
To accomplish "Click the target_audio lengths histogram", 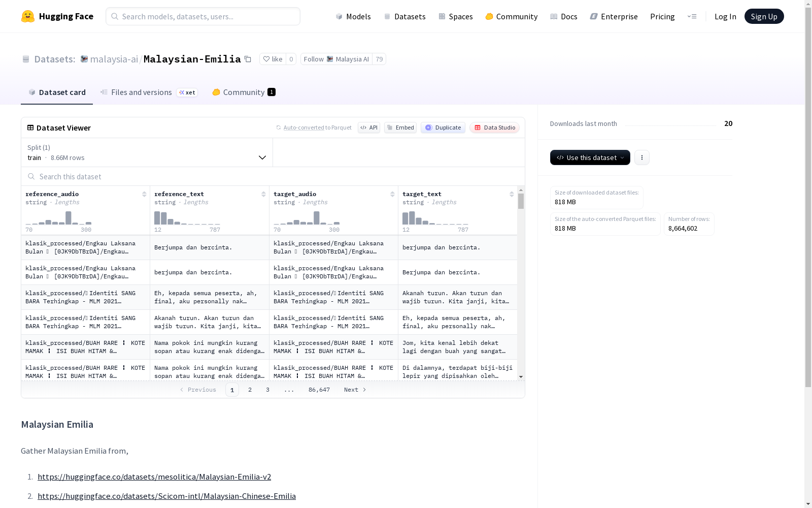I will tap(307, 218).
